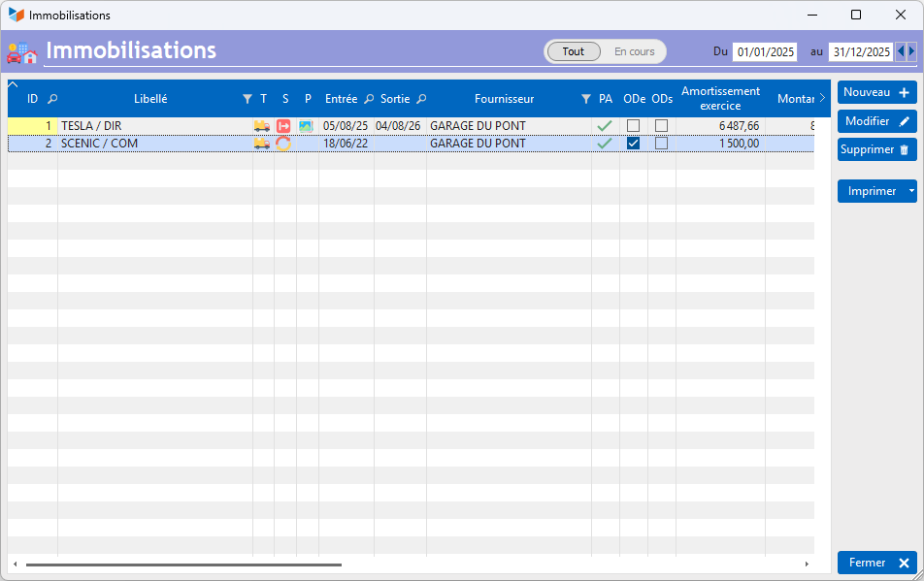Click the PA column header
924x581 pixels.
[606, 99]
